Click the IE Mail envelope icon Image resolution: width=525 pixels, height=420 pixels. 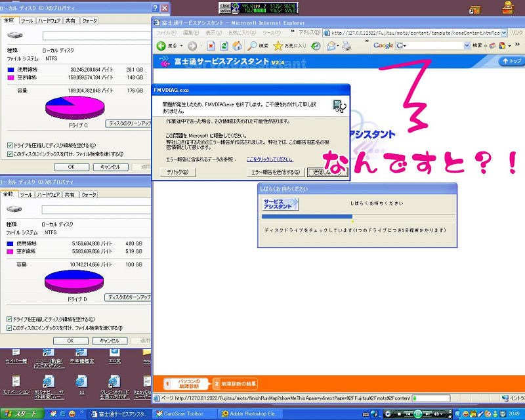click(x=331, y=46)
